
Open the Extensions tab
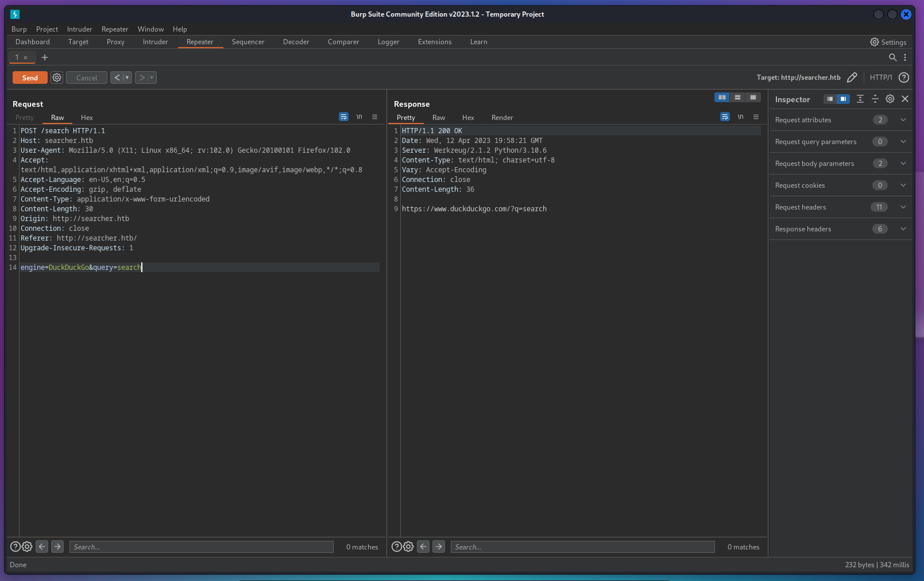point(435,42)
